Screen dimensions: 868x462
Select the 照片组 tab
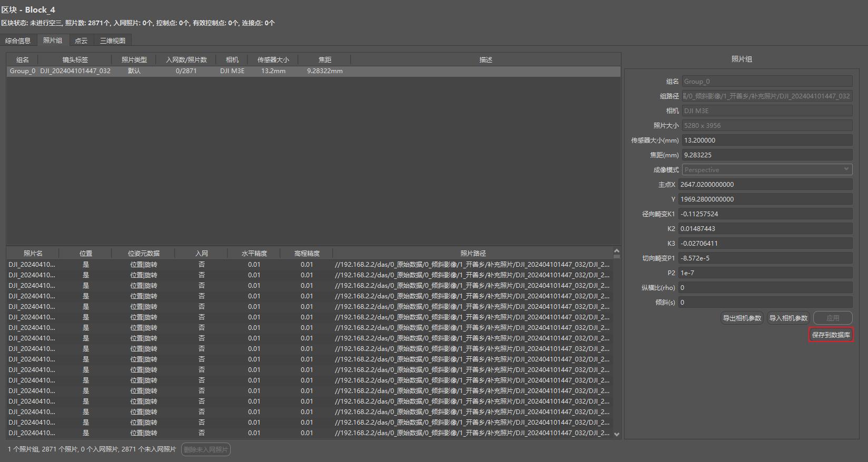point(53,41)
